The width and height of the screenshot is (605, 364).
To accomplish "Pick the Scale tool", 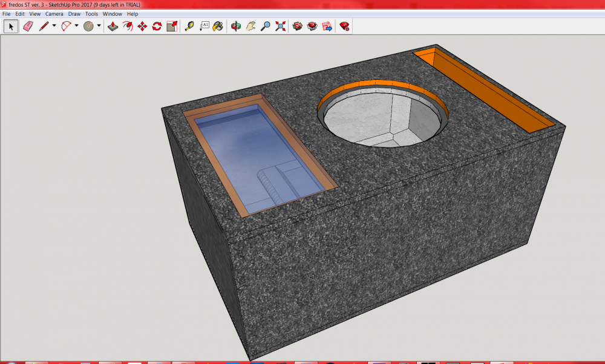I will point(172,26).
